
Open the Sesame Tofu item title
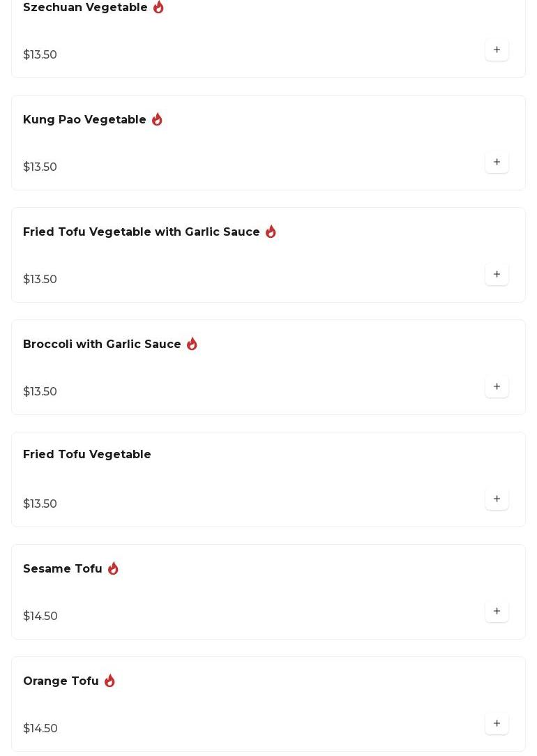[x=63, y=569]
